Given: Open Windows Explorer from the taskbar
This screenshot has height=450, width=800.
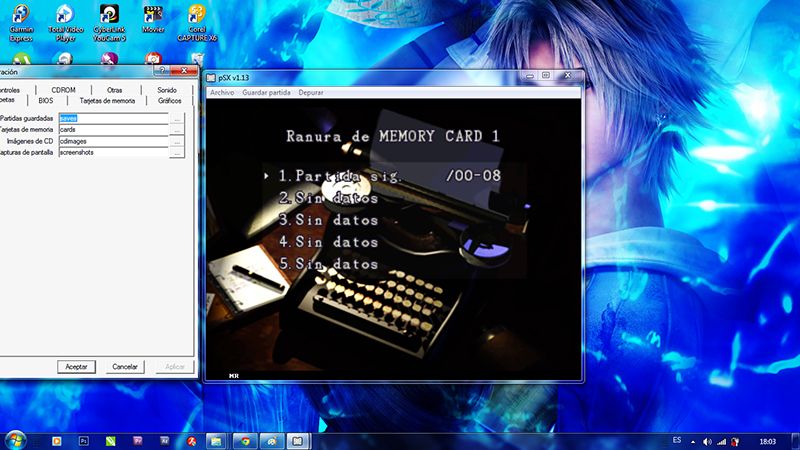Looking at the screenshot, I should [217, 441].
